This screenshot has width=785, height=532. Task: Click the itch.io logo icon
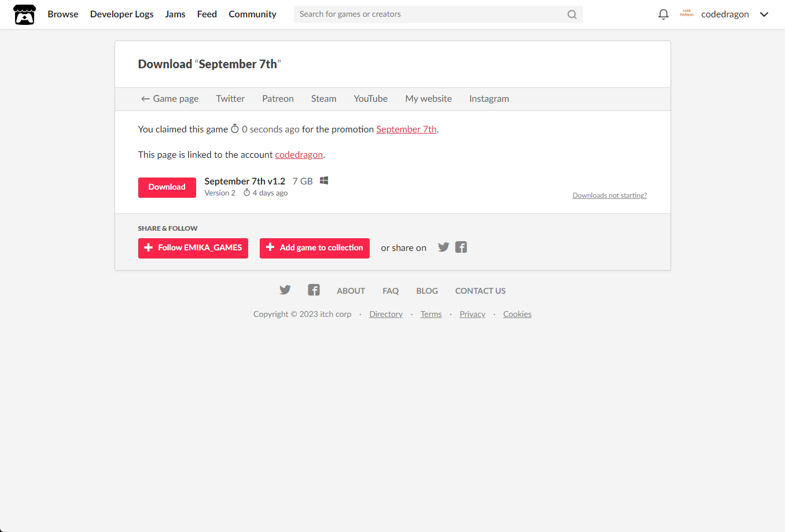point(24,14)
